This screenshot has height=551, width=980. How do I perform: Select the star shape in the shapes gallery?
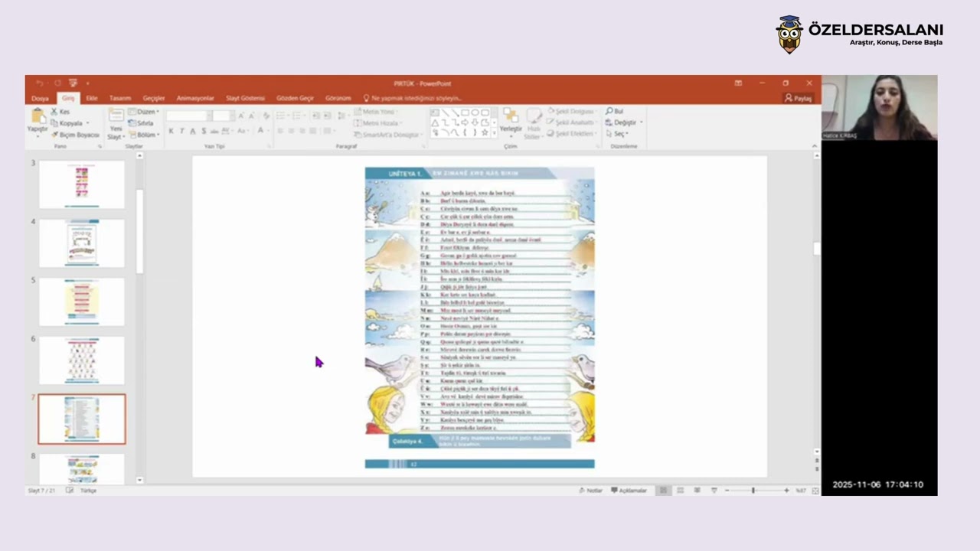click(485, 132)
